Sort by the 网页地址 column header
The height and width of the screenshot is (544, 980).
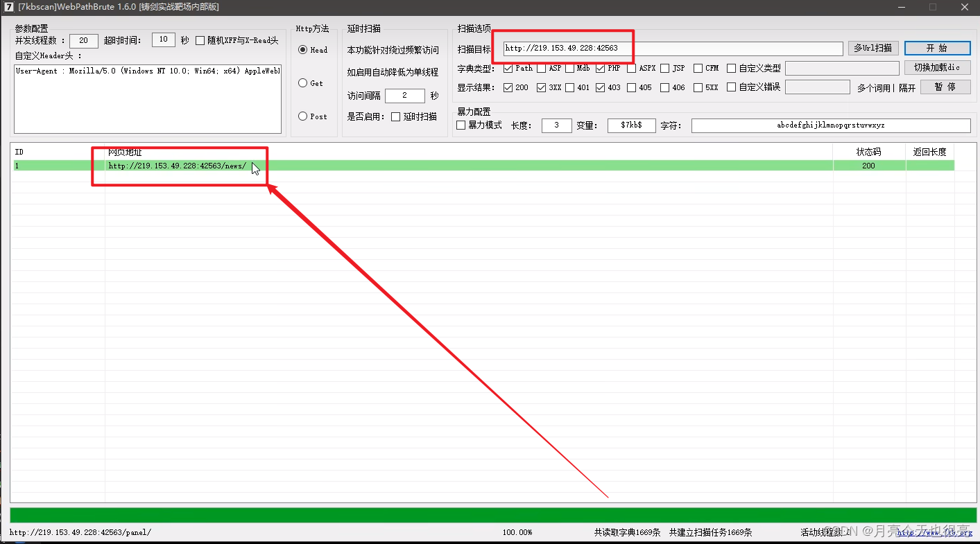tap(469, 152)
